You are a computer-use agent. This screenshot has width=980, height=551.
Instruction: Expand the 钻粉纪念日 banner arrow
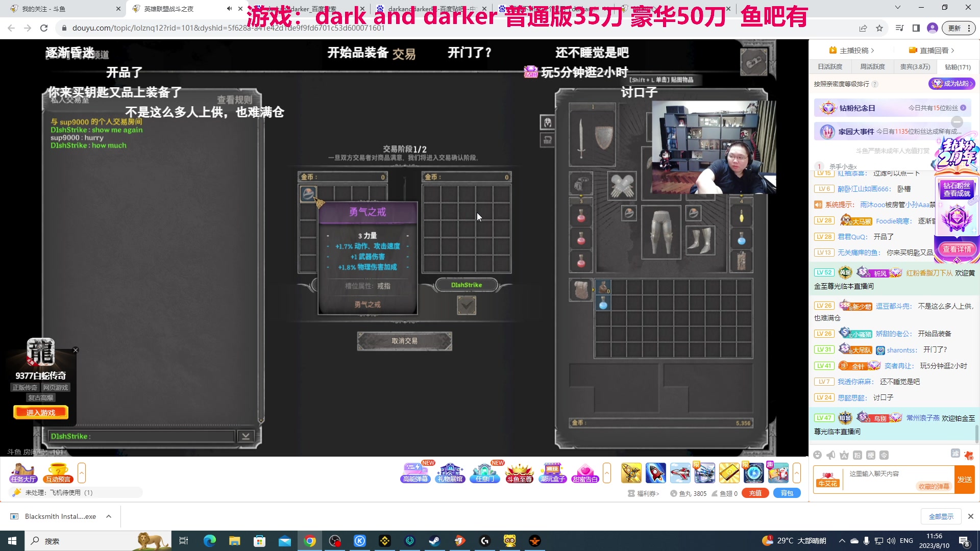(x=963, y=108)
